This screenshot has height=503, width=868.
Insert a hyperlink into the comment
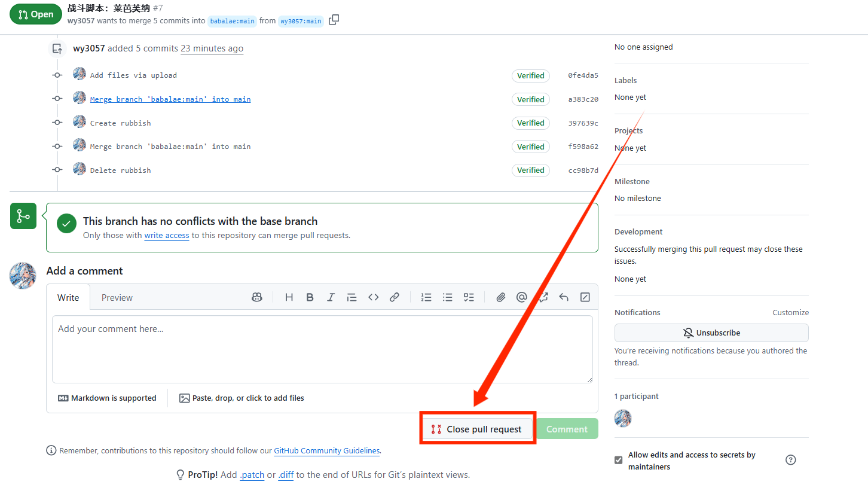point(395,297)
